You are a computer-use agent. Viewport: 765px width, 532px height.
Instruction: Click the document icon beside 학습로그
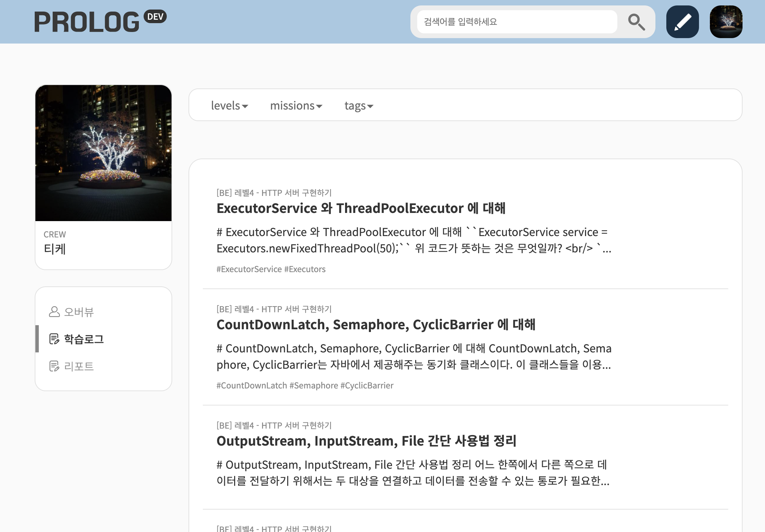(54, 339)
